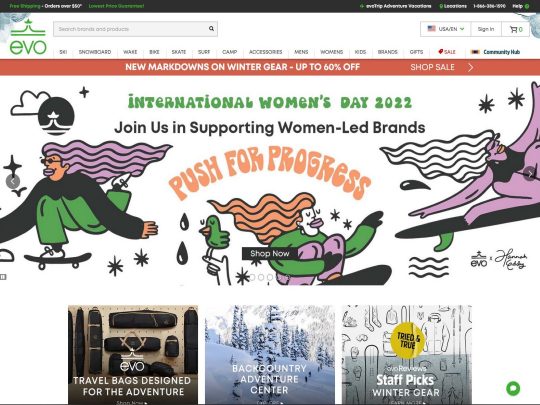The height and width of the screenshot is (405, 540).
Task: Click the Help question mark icon
Action: tap(527, 6)
